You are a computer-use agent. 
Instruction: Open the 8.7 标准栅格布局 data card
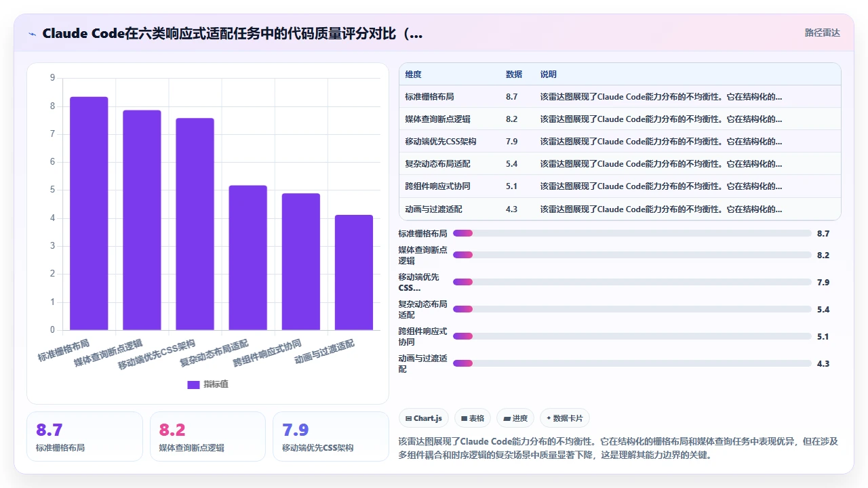pyautogui.click(x=85, y=436)
